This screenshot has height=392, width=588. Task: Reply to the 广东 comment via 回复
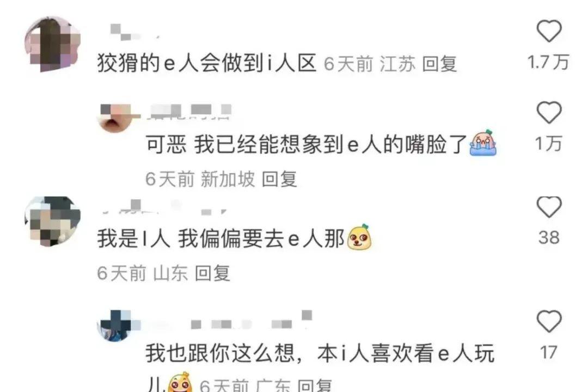tap(315, 385)
